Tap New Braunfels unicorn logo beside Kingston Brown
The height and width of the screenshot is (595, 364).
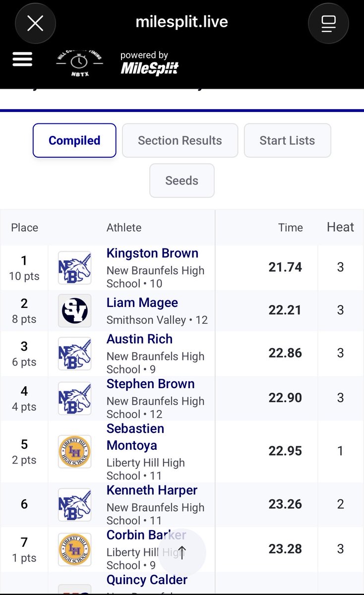click(x=75, y=268)
